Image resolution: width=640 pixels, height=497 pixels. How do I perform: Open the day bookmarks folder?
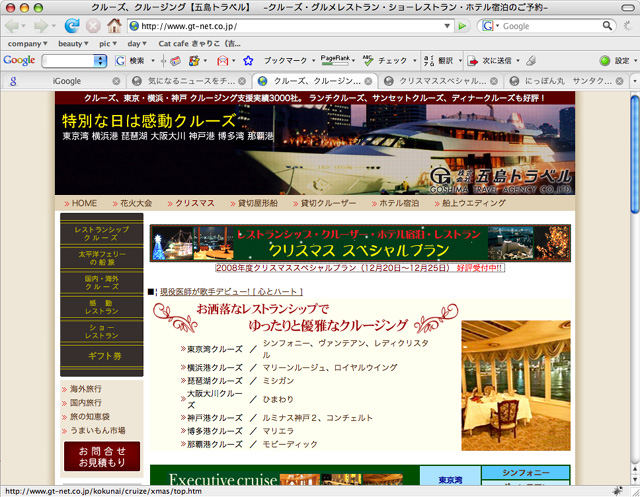click(137, 44)
